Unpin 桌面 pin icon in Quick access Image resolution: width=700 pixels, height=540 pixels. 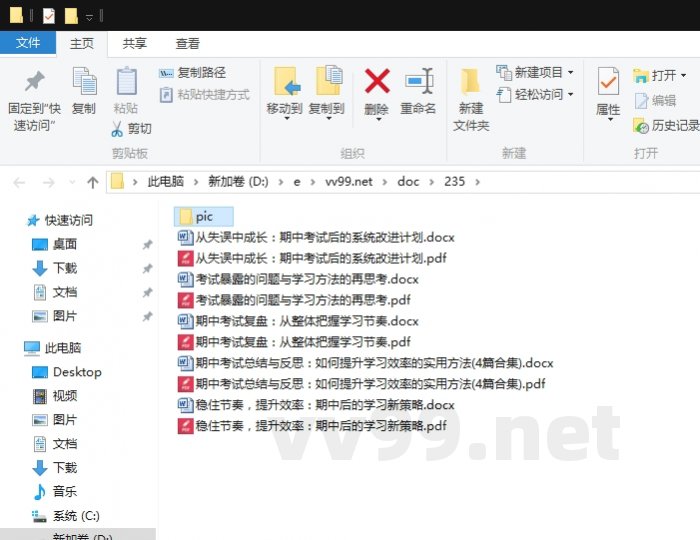tap(147, 245)
